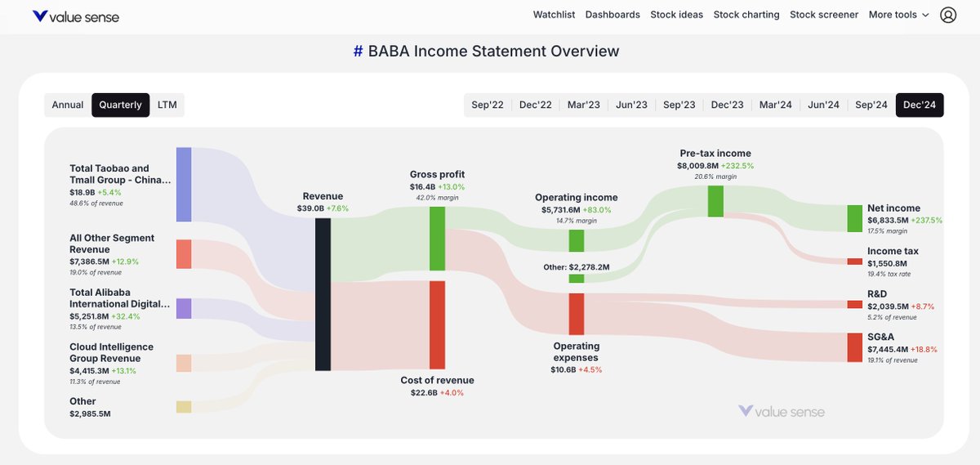Select the Mar'23 quarter
Screen dimensions: 980x465
tap(584, 105)
